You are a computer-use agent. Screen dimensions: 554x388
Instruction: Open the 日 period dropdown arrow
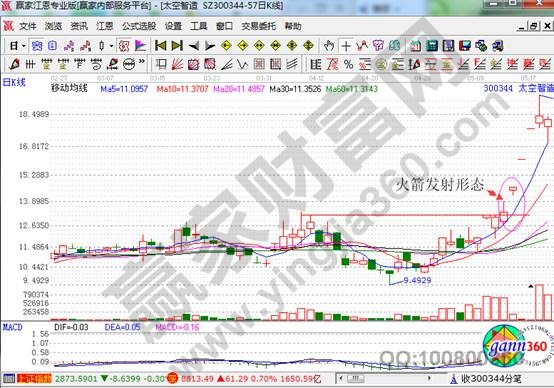pyautogui.click(x=24, y=46)
